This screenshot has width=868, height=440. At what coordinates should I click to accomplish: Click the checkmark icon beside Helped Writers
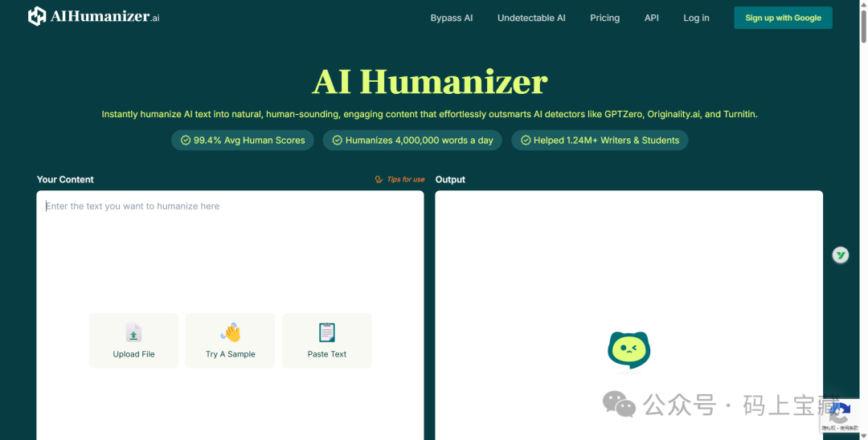pyautogui.click(x=526, y=141)
